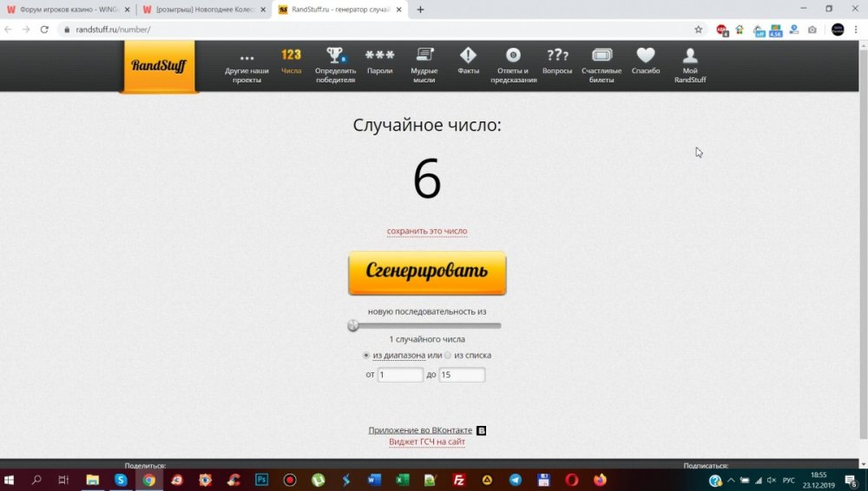Select the 'из списка' radio button
Screen dimensions: 868x491
[448, 355]
